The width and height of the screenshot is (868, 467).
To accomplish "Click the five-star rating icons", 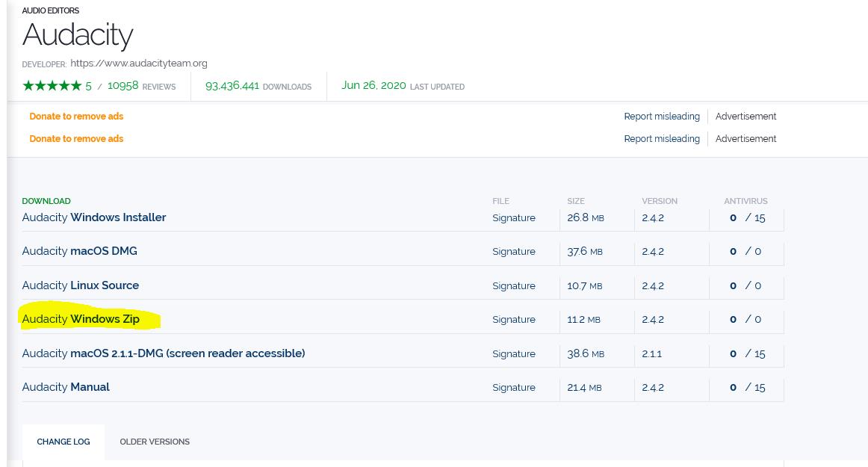I will [52, 86].
